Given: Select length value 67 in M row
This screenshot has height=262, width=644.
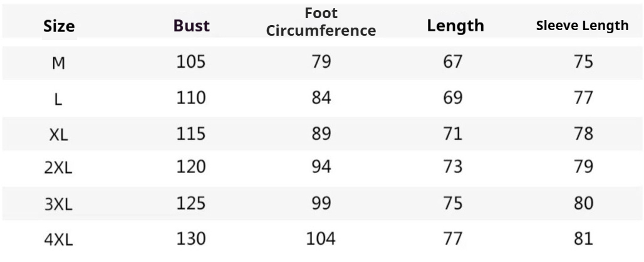Looking at the screenshot, I should (452, 62).
